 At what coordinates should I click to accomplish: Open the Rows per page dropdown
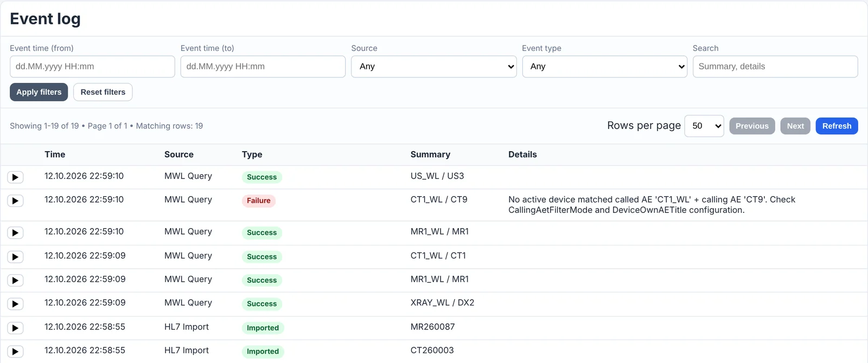[704, 126]
